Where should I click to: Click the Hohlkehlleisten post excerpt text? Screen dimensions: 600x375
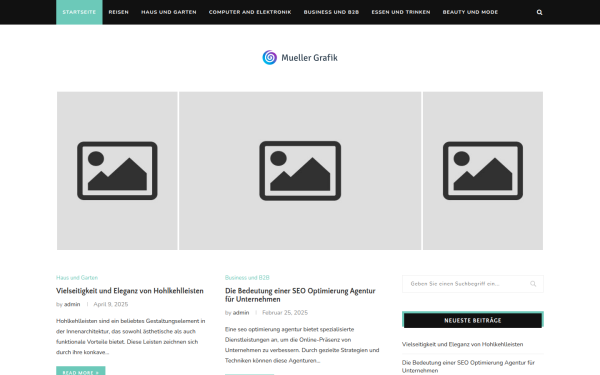point(131,336)
